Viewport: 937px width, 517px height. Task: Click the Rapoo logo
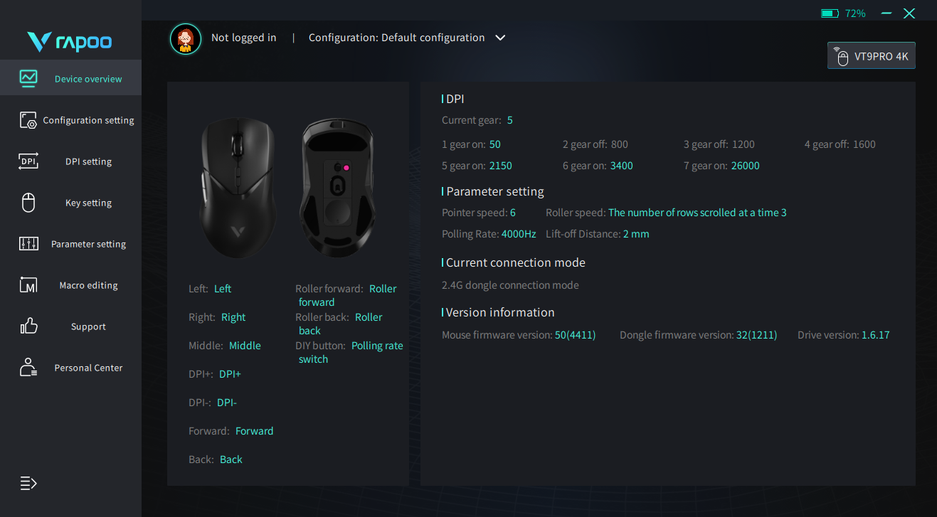coord(70,42)
